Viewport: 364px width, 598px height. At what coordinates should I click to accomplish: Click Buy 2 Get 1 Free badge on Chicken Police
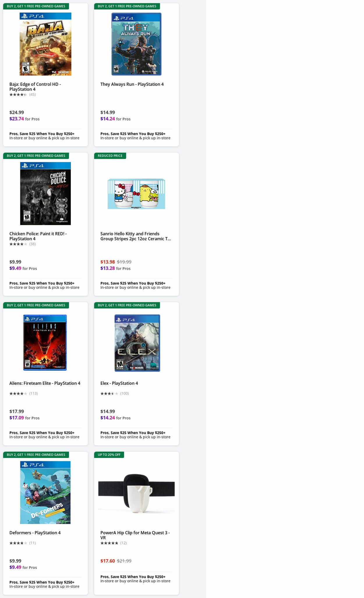tap(36, 156)
